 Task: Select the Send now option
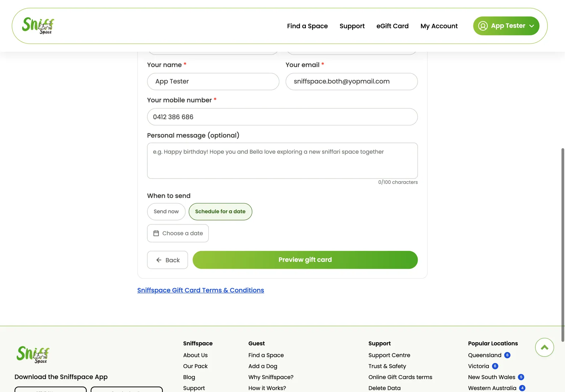(x=166, y=212)
